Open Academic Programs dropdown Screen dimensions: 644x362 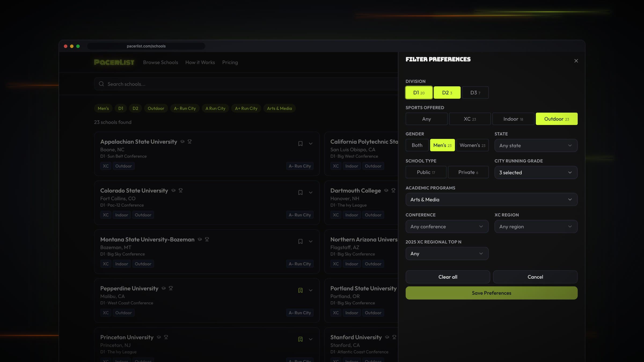click(491, 200)
